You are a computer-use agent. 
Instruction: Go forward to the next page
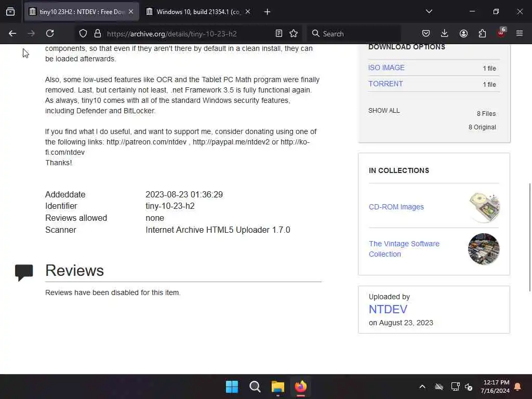(31, 34)
